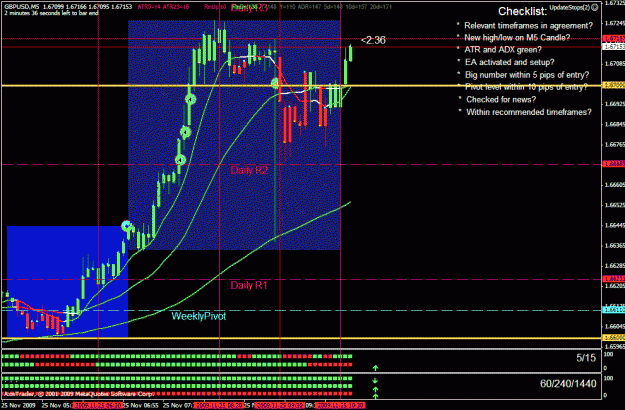Click the magenta Daily R2 price tag on the scale
The image size is (625, 410).
pyautogui.click(x=613, y=164)
